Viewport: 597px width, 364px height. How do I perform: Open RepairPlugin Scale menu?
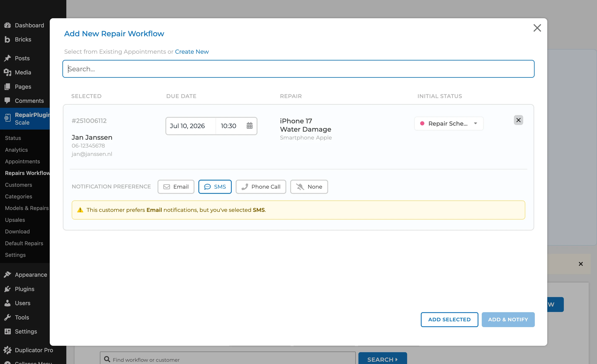[25, 119]
